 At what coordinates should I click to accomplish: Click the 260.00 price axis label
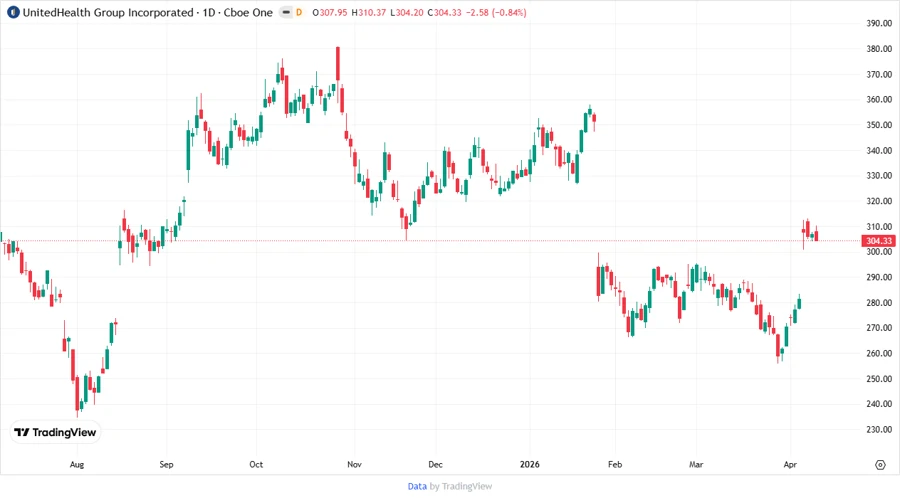(879, 353)
